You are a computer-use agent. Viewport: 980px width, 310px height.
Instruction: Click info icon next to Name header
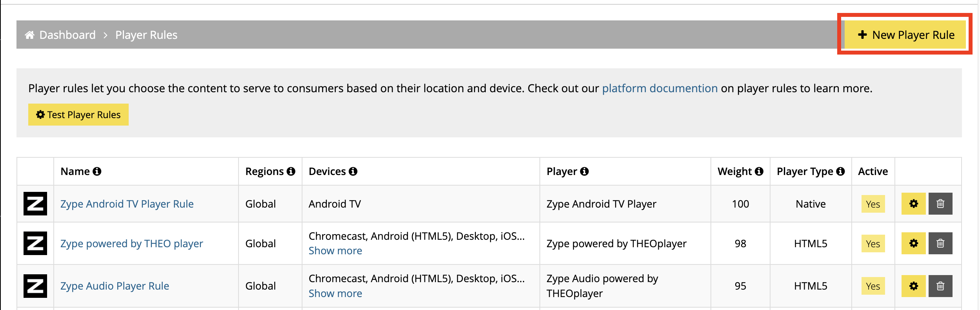(x=97, y=171)
